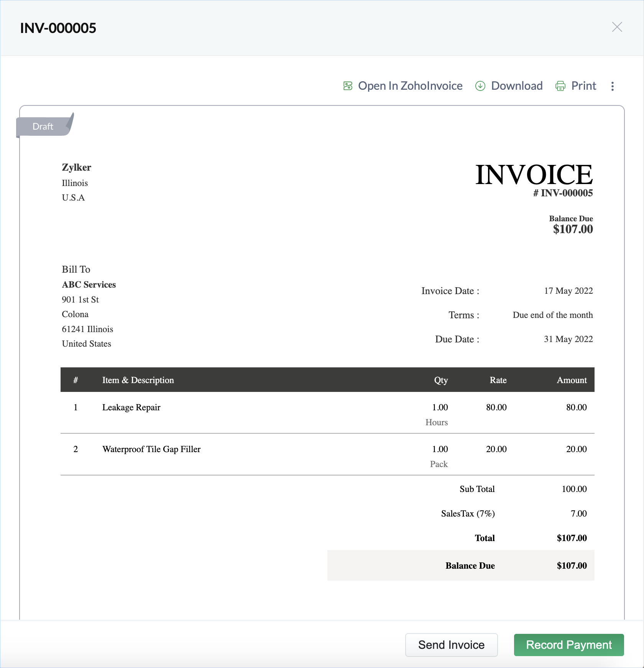Click the Leakage Repair line item
This screenshot has width=644, height=668.
pos(131,407)
